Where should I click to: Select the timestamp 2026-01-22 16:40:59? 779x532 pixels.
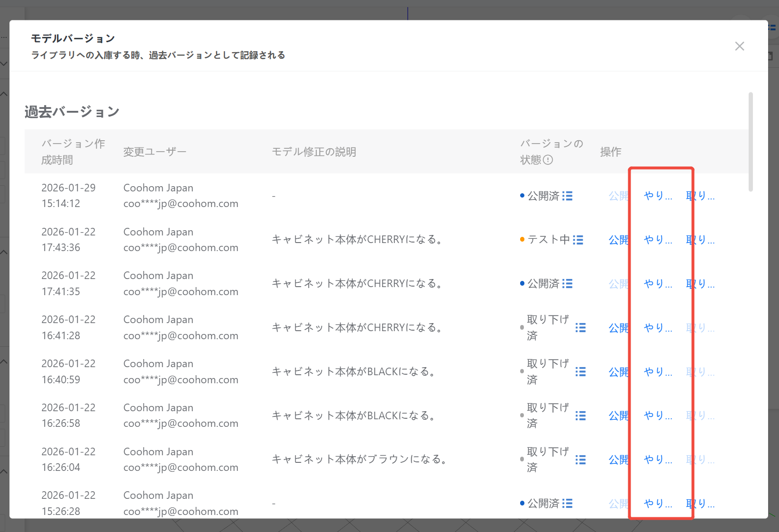pyautogui.click(x=68, y=371)
